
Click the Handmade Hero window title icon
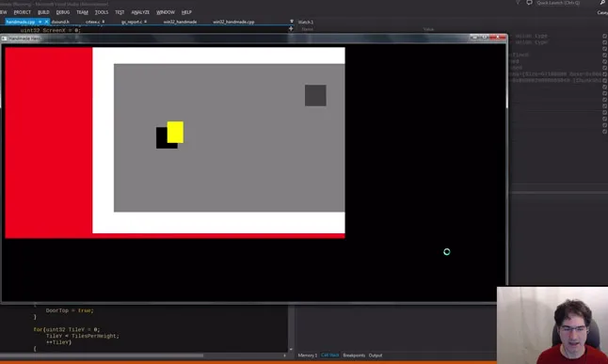pyautogui.click(x=5, y=39)
